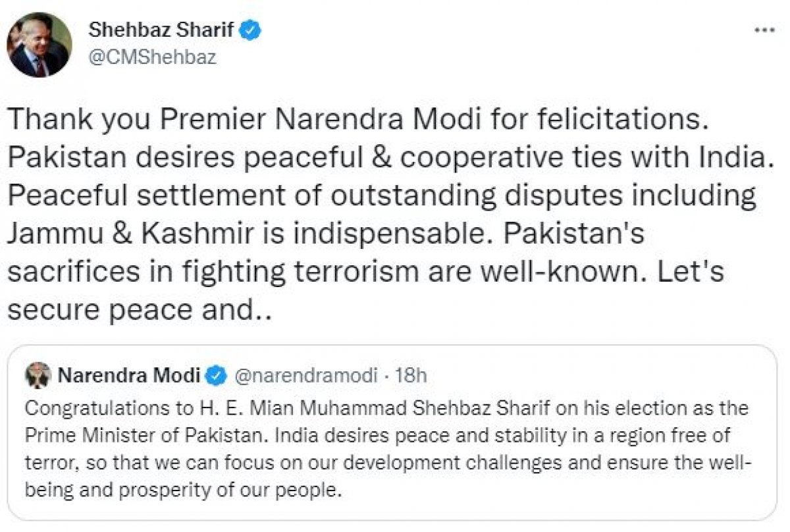The image size is (790, 532).
Task: Click the verified badge next to Narendra Modi
Action: (x=215, y=376)
